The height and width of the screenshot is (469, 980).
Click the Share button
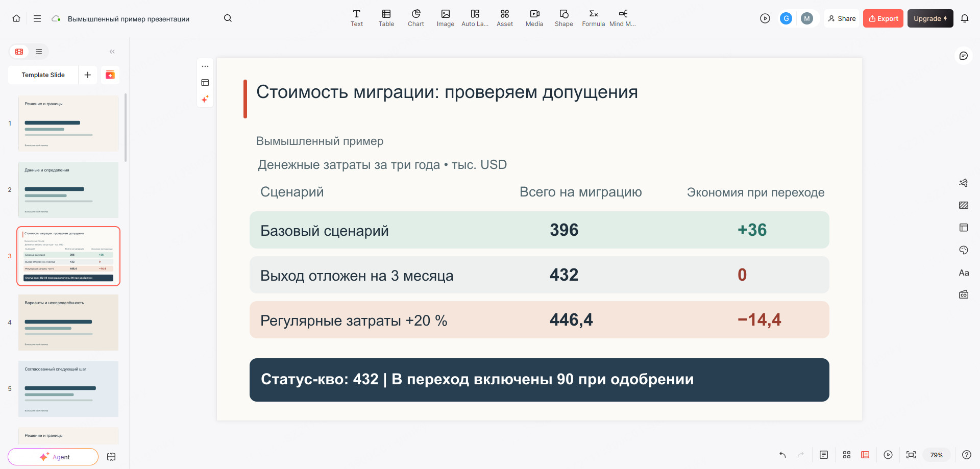coord(842,18)
